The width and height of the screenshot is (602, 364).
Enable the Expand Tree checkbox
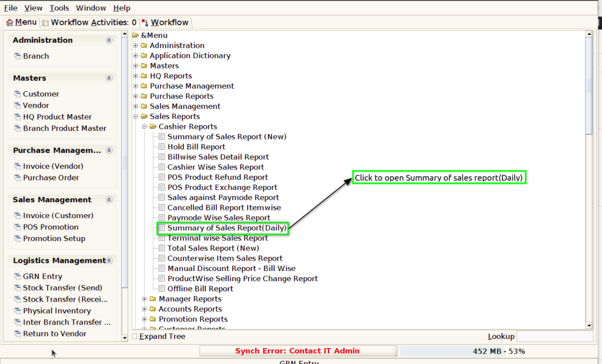pyautogui.click(x=135, y=336)
